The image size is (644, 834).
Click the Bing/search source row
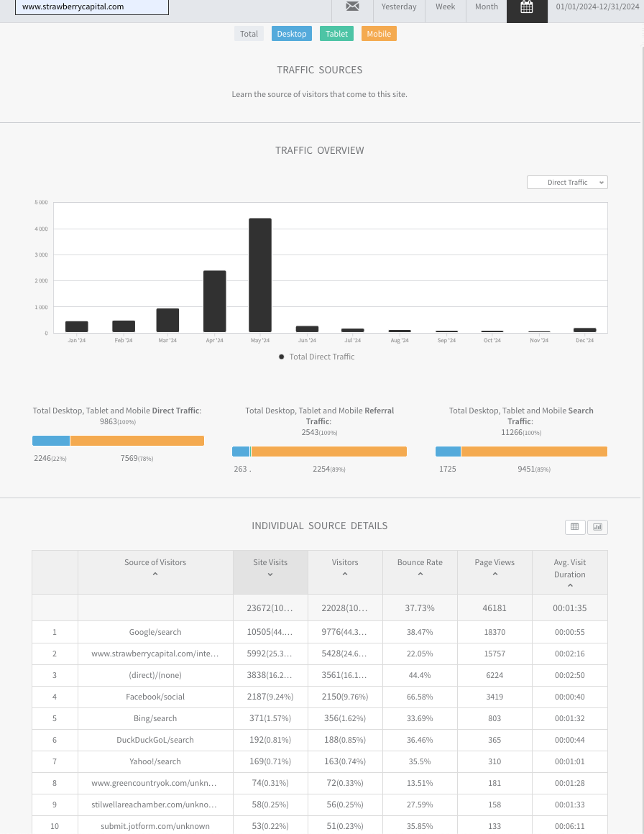[x=320, y=718]
